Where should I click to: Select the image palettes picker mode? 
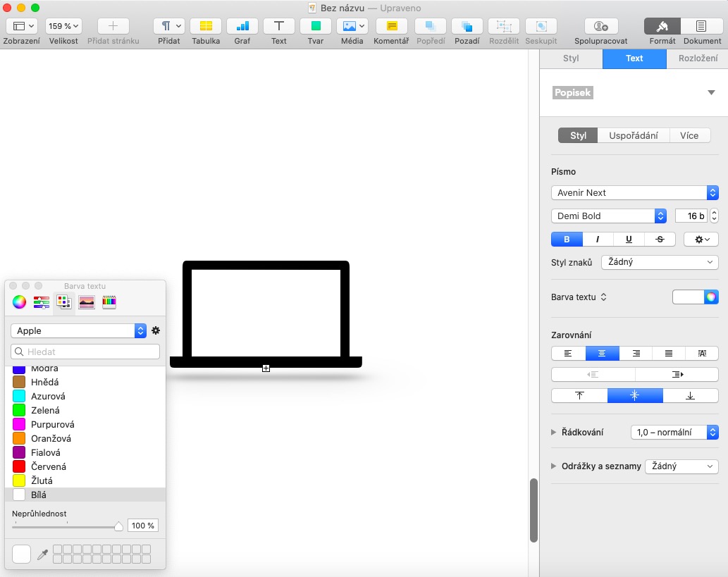(87, 302)
